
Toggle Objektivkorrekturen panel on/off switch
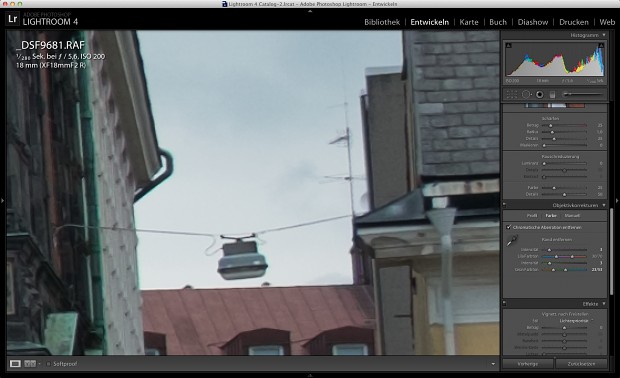coord(505,205)
